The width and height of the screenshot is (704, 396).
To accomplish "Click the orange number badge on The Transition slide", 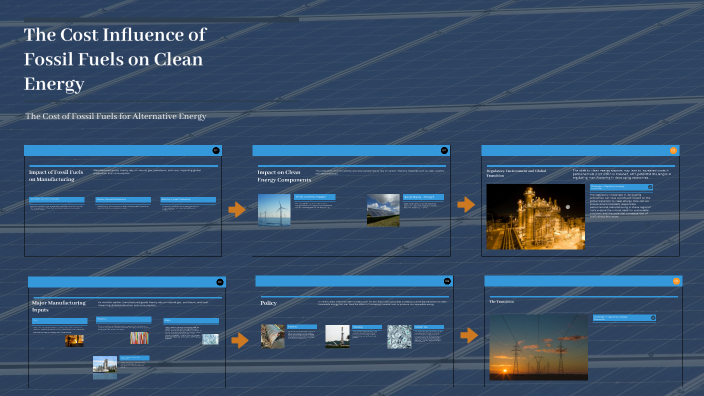I will pos(676,281).
